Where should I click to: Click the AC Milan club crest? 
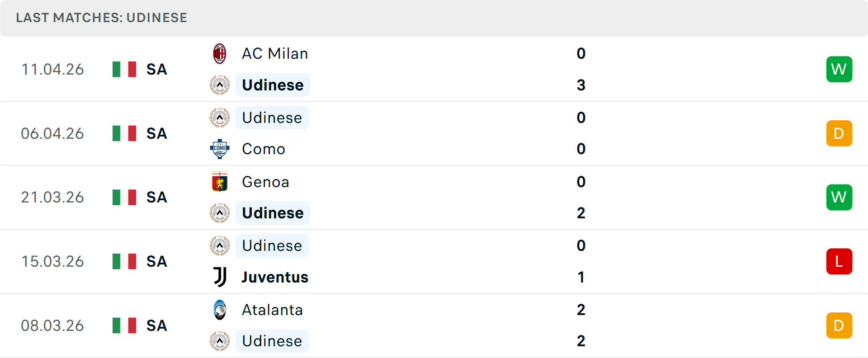[x=220, y=54]
